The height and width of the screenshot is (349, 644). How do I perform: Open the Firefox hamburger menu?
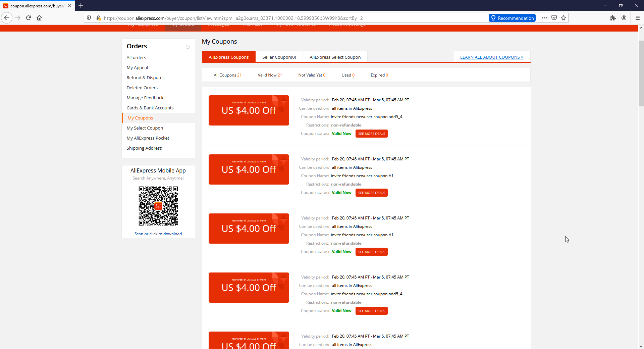coord(638,18)
